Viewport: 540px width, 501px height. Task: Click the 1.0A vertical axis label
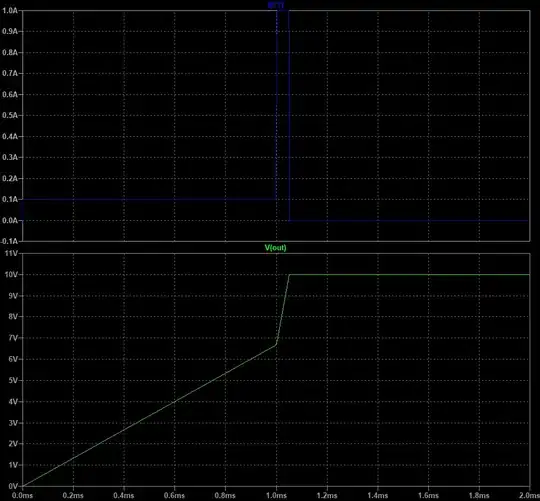[x=10, y=10]
